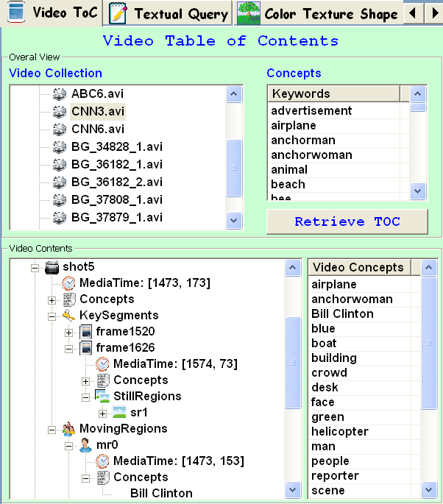
Task: Click the person icon beside mr0
Action: 85,445
